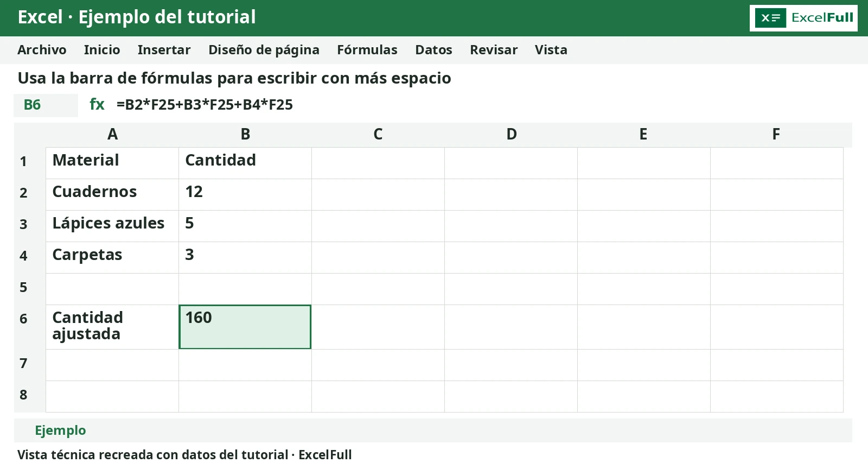Screen dimensions: 868x469
Task: Click the Lápices azules cell
Action: point(112,226)
